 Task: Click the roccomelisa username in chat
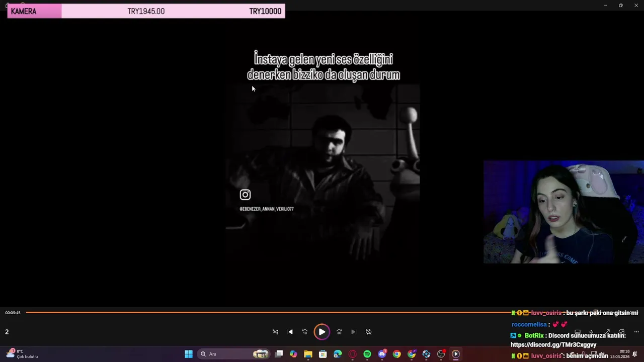click(x=529, y=324)
